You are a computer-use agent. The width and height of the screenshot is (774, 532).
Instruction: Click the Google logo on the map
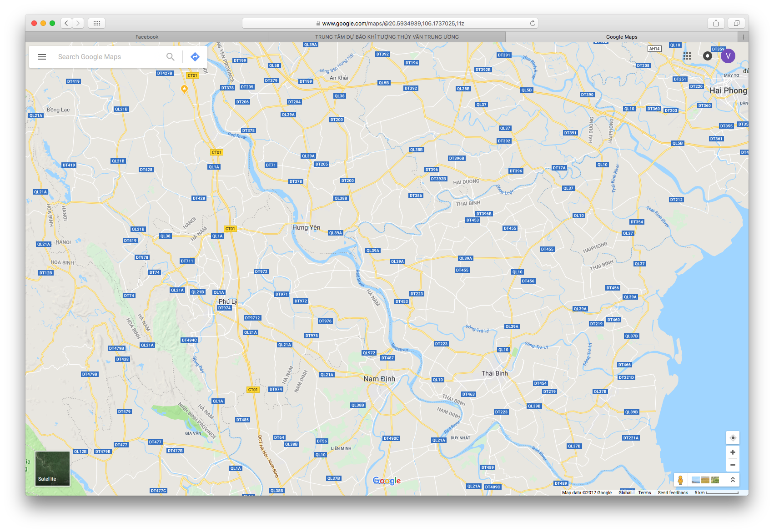pos(387,481)
